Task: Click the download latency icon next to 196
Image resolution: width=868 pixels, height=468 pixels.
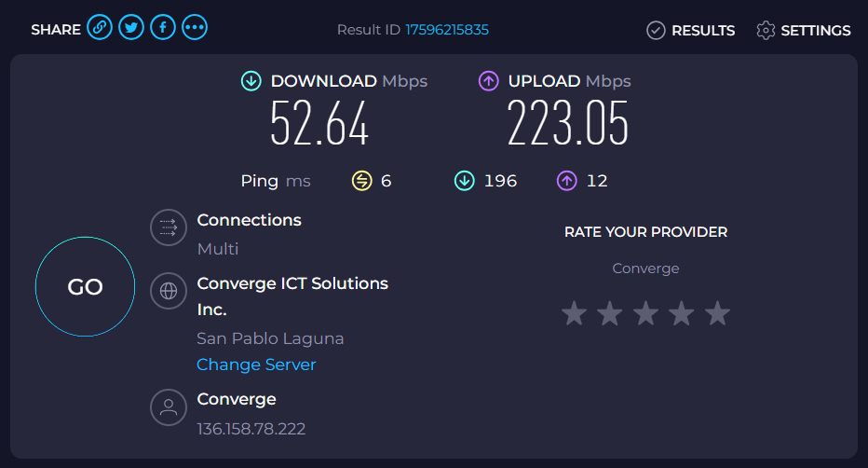Action: click(x=465, y=181)
